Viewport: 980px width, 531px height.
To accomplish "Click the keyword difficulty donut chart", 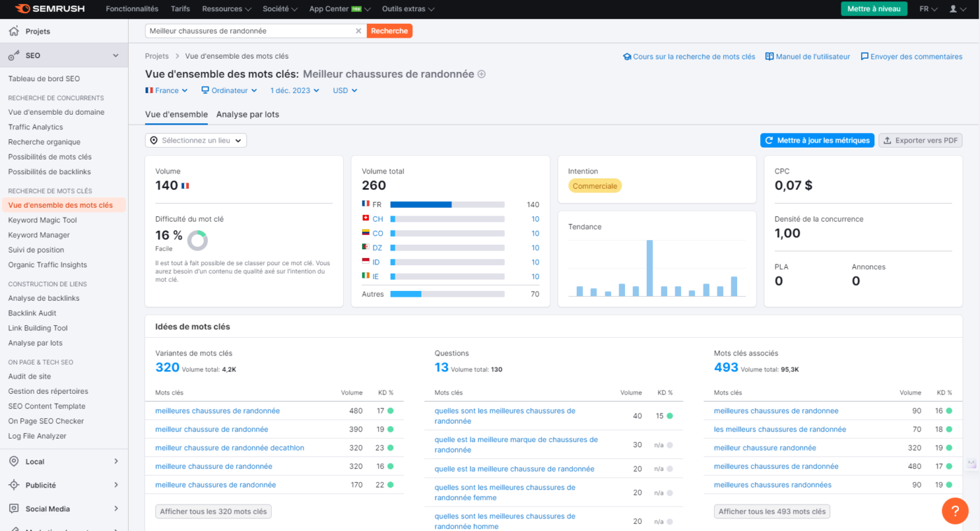I will click(197, 241).
